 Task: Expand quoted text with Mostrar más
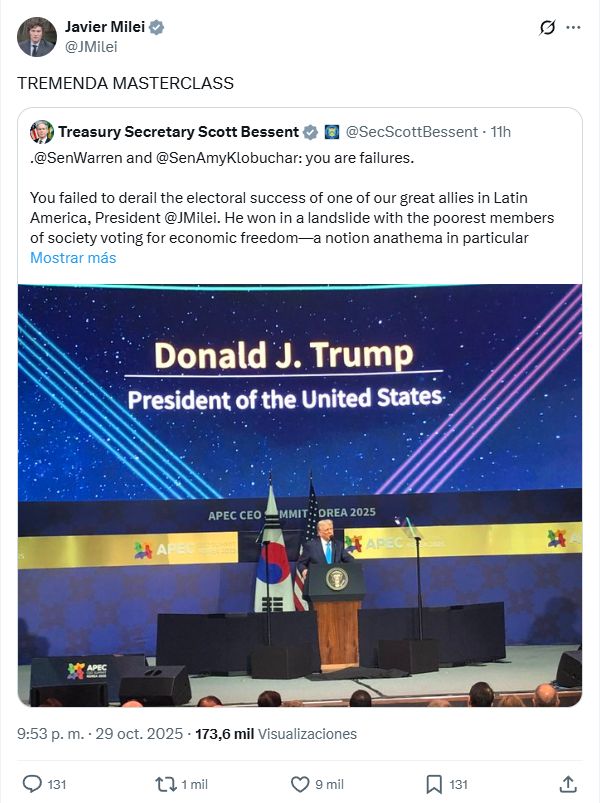point(73,258)
